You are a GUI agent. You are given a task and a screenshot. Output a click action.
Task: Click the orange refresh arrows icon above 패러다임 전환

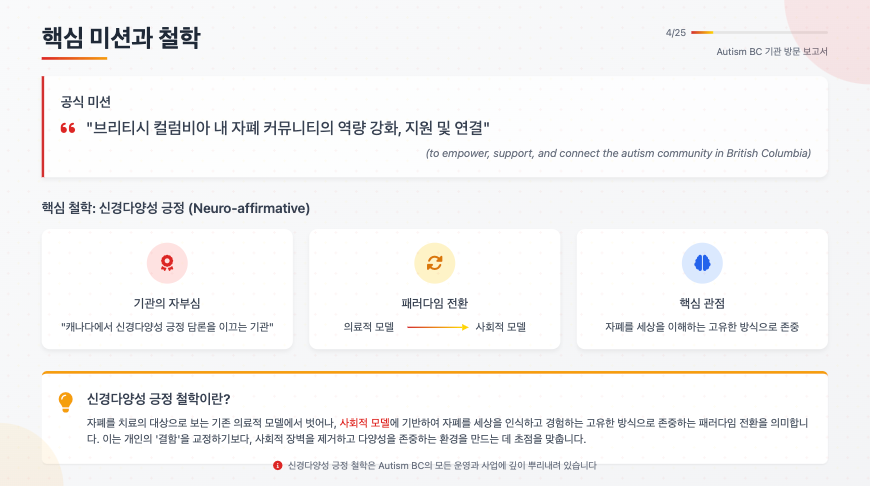[x=434, y=262]
